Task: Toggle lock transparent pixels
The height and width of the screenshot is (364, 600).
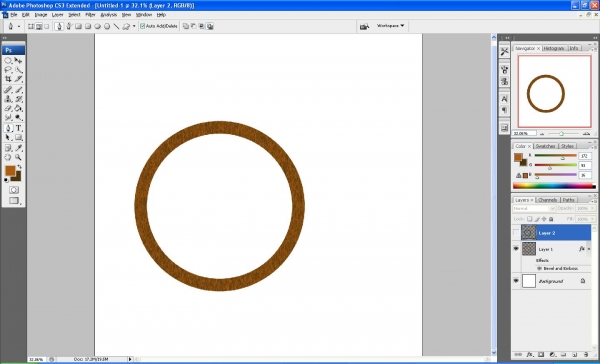Action: pyautogui.click(x=530, y=219)
